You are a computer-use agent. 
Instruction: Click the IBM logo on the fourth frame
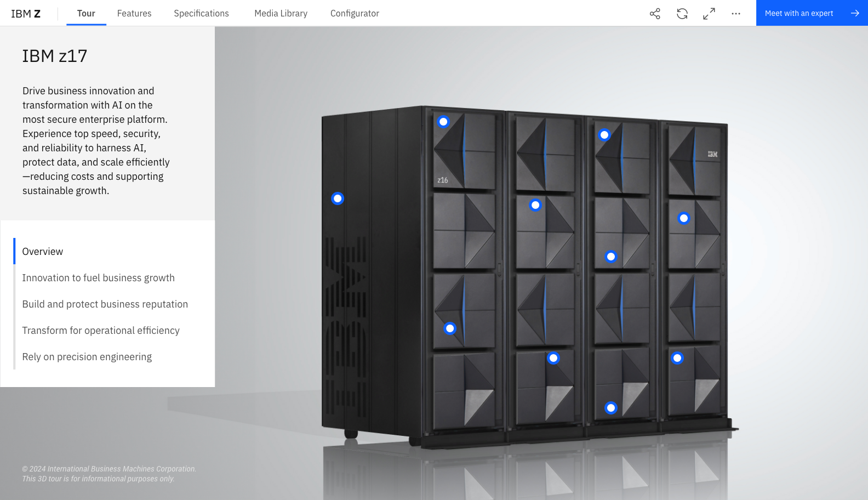[x=712, y=155]
